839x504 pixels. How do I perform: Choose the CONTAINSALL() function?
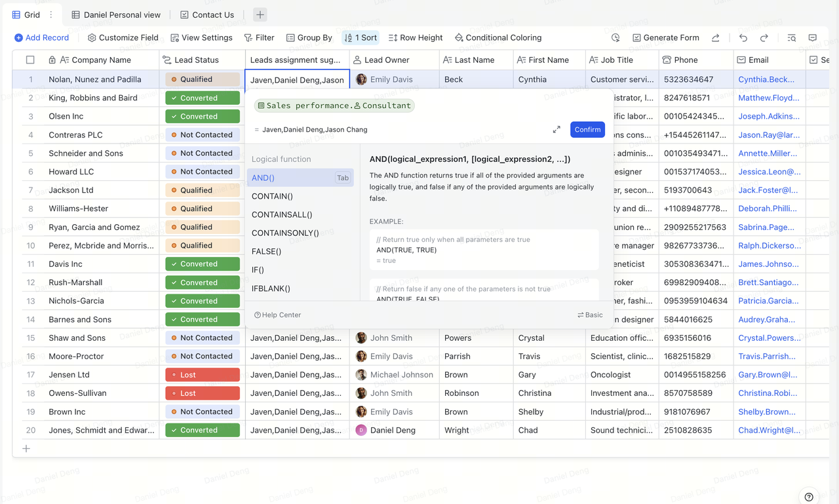point(282,215)
